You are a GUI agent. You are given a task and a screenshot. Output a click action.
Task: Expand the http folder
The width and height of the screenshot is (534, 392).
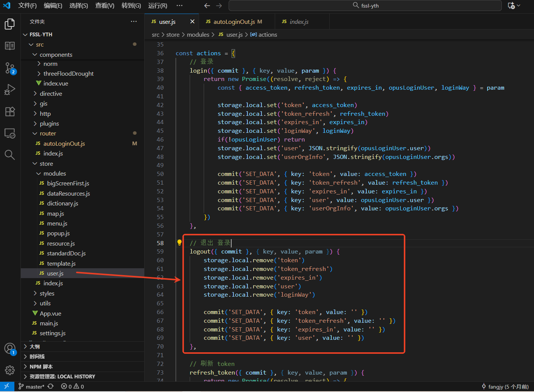point(83,114)
